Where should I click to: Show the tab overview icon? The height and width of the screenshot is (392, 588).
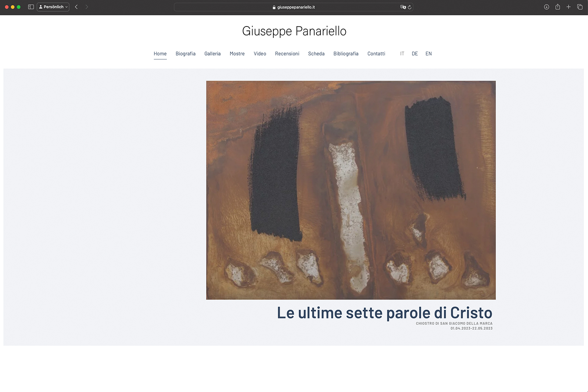pos(580,7)
